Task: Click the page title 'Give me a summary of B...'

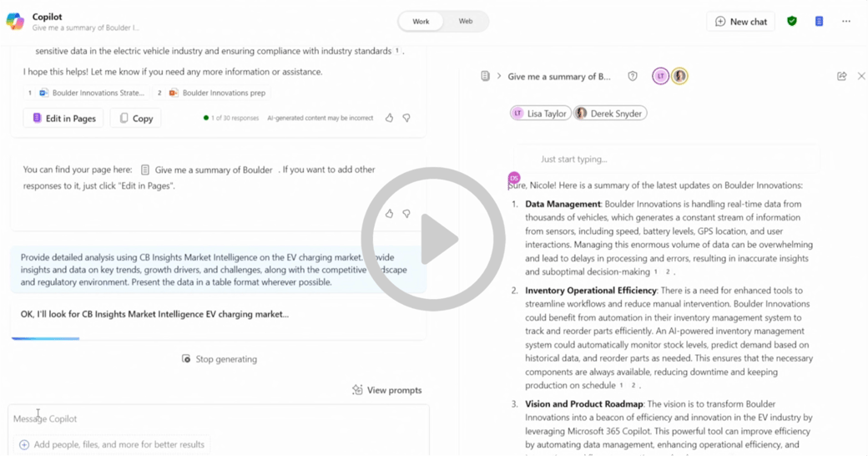Action: [x=559, y=77]
